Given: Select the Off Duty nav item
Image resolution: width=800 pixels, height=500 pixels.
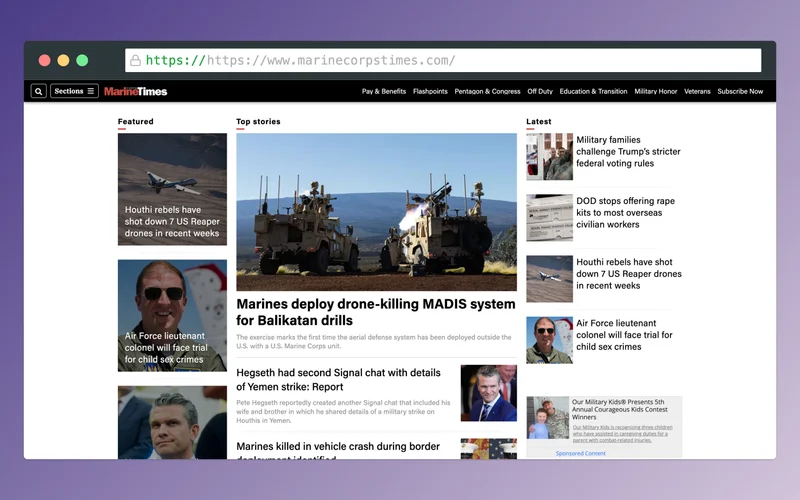Looking at the screenshot, I should pyautogui.click(x=540, y=91).
